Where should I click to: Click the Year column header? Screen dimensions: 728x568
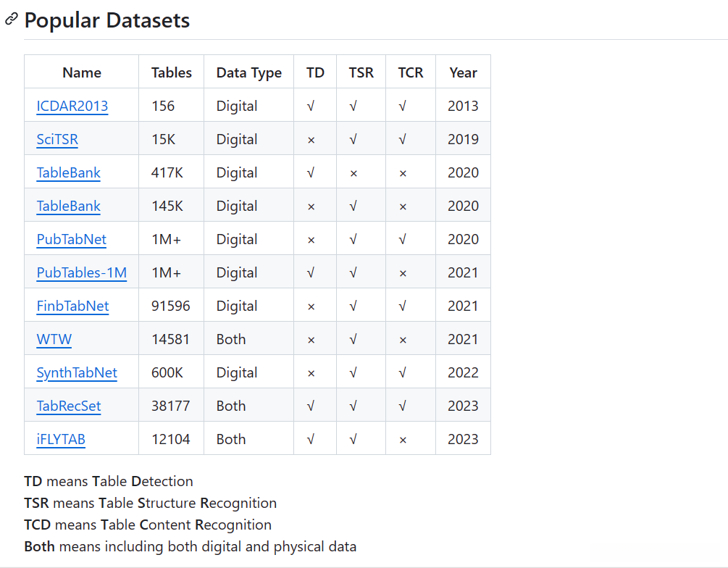464,72
